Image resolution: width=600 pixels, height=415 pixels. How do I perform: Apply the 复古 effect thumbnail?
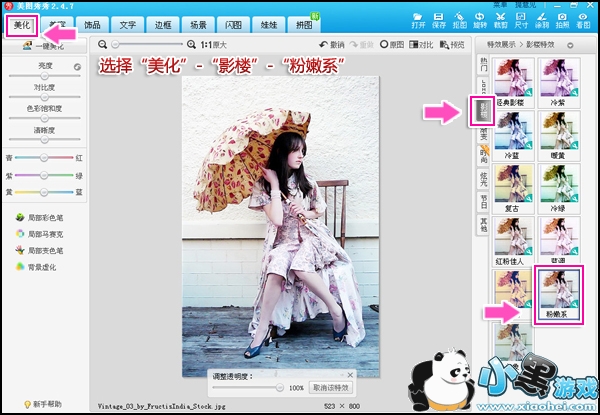click(514, 188)
